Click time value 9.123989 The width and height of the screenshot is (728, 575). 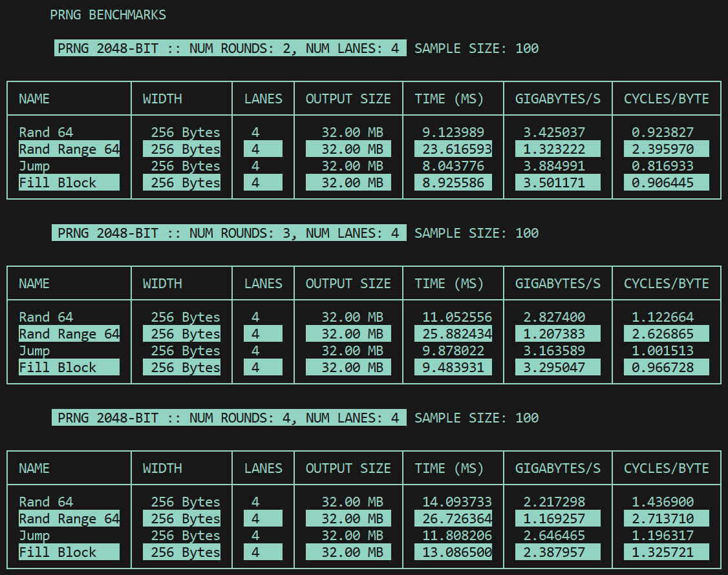pyautogui.click(x=453, y=132)
